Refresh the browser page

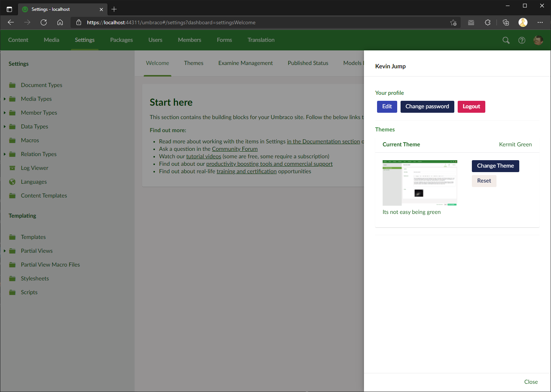(x=44, y=22)
